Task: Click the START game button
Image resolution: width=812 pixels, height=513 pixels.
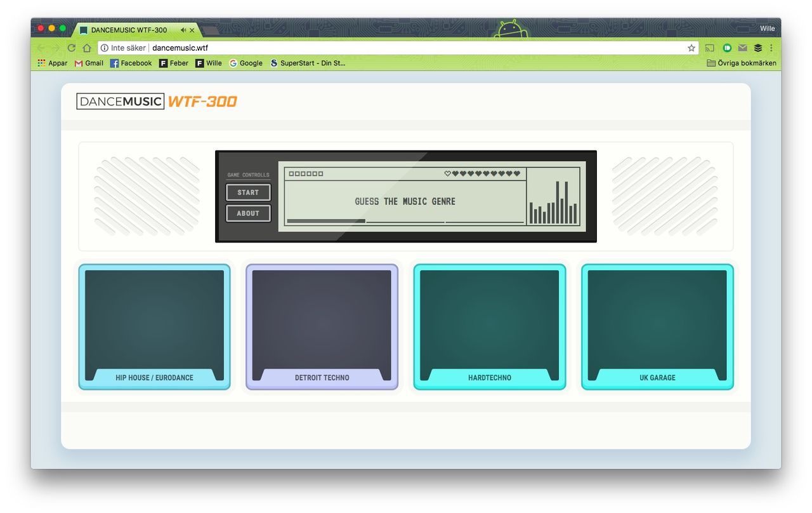Action: [x=248, y=192]
